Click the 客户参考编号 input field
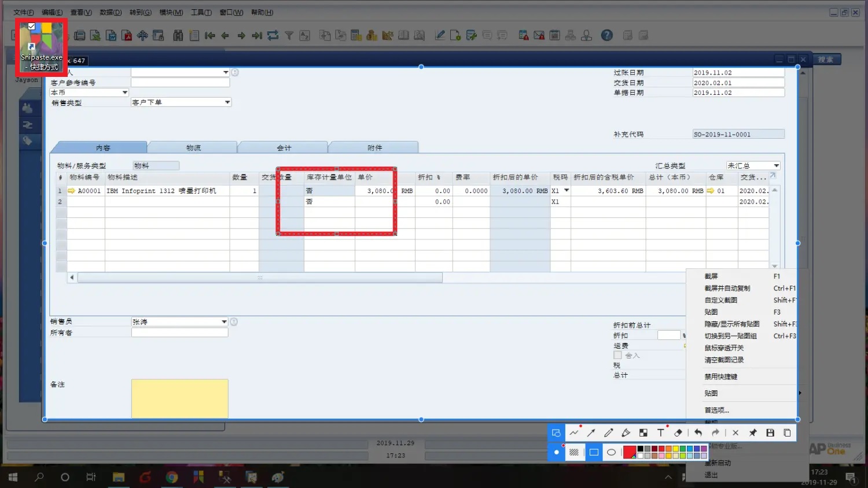Image resolution: width=868 pixels, height=488 pixels. coord(180,83)
